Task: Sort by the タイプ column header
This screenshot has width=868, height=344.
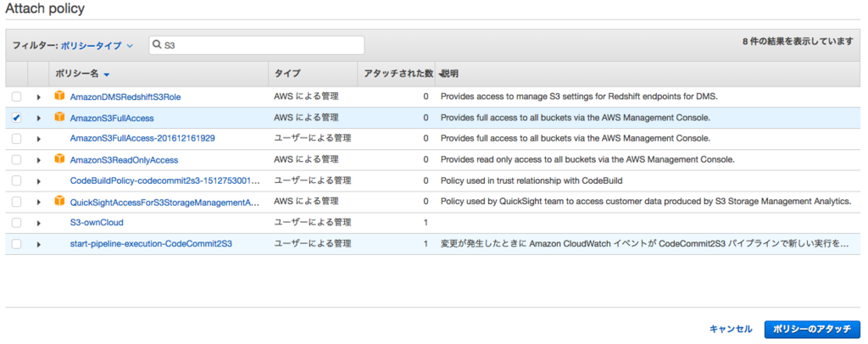Action: click(x=287, y=74)
